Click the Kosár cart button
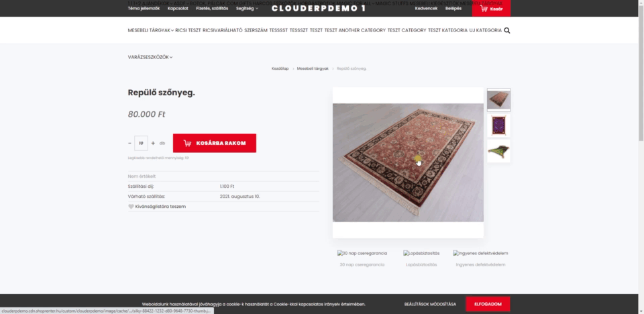The width and height of the screenshot is (644, 314). [491, 8]
